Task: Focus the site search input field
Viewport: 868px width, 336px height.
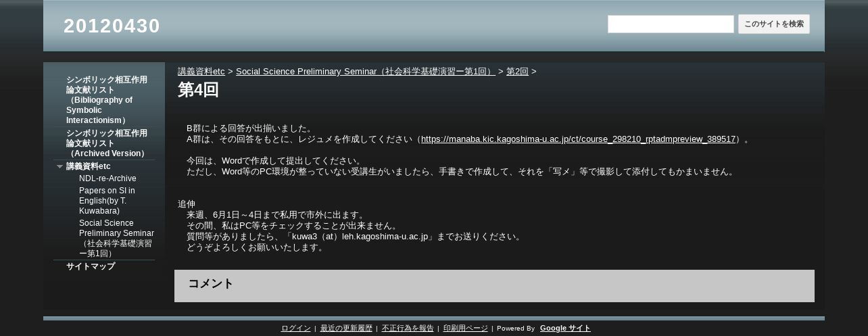Action: 671,24
